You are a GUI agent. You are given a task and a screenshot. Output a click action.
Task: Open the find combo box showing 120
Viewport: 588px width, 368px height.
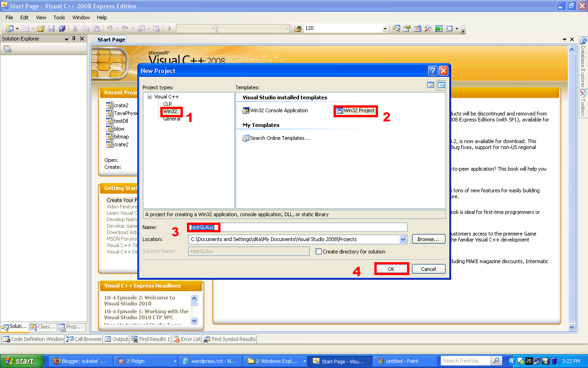(385, 29)
